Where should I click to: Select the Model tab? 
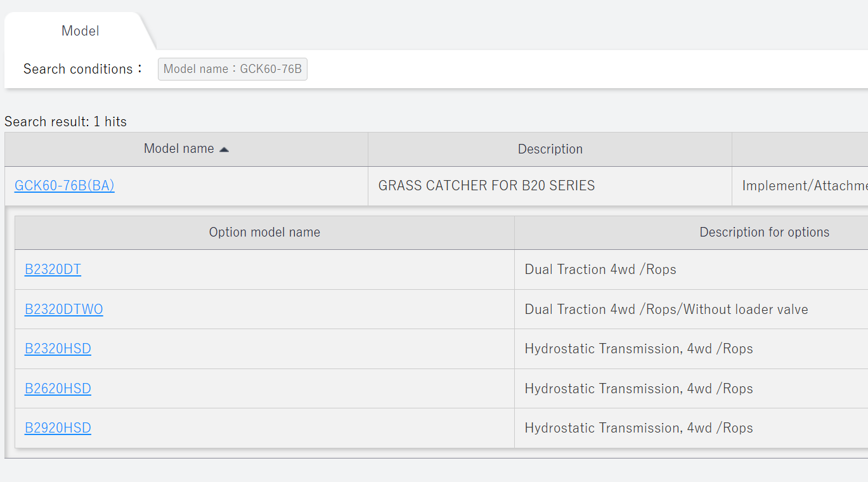pyautogui.click(x=80, y=30)
